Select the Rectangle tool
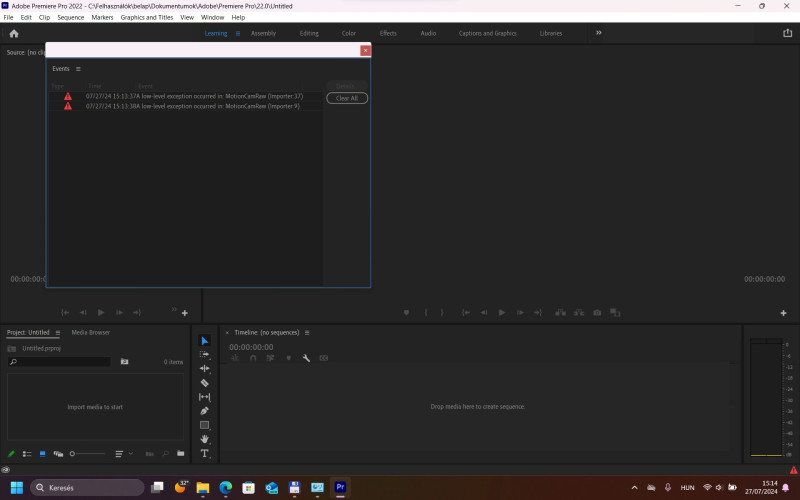Viewport: 800px width, 500px height. [x=205, y=425]
